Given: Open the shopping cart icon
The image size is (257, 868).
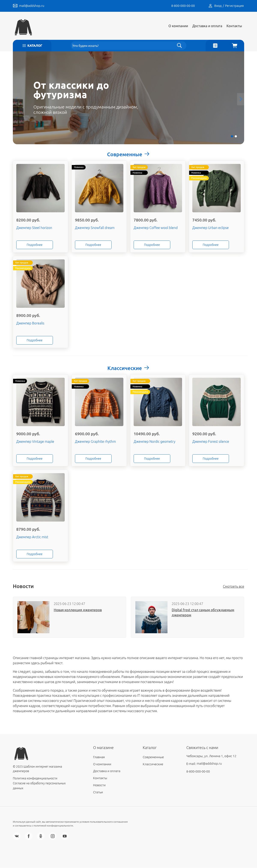Looking at the screenshot, I should click(234, 46).
